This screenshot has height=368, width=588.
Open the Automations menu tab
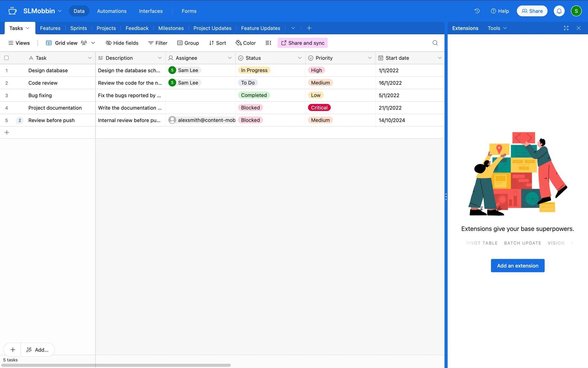(111, 11)
